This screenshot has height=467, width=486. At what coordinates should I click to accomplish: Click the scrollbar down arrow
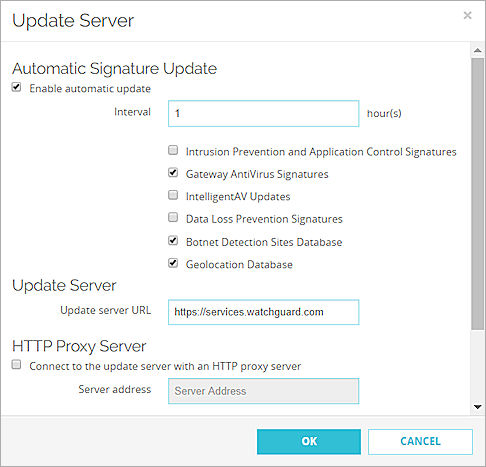(477, 407)
